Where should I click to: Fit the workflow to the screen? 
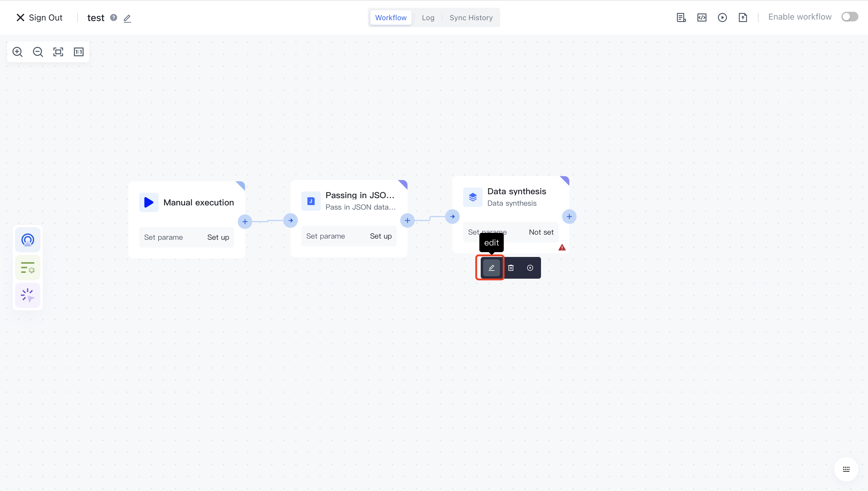pyautogui.click(x=58, y=52)
